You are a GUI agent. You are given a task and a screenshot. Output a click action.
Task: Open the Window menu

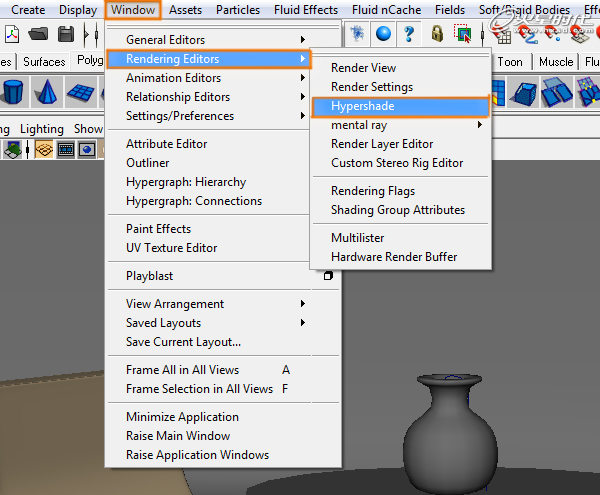point(133,10)
